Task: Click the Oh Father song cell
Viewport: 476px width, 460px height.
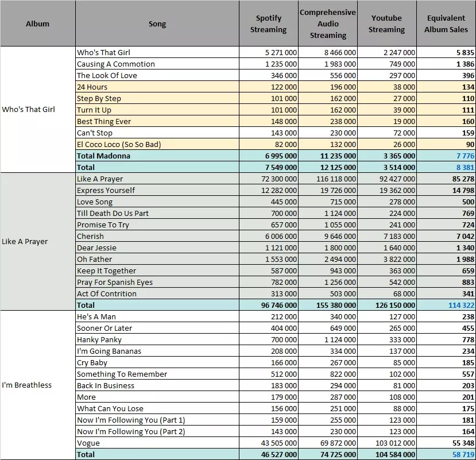Action: point(157,260)
